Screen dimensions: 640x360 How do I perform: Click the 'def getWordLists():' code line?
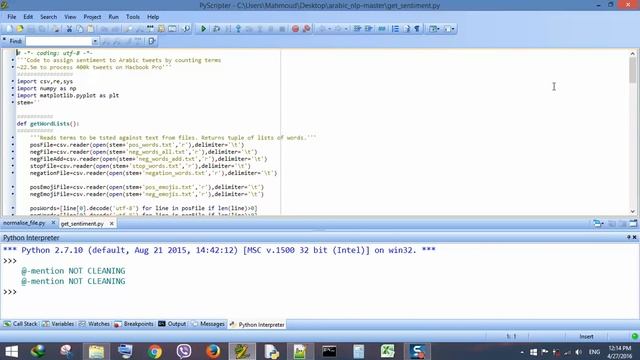coord(48,124)
